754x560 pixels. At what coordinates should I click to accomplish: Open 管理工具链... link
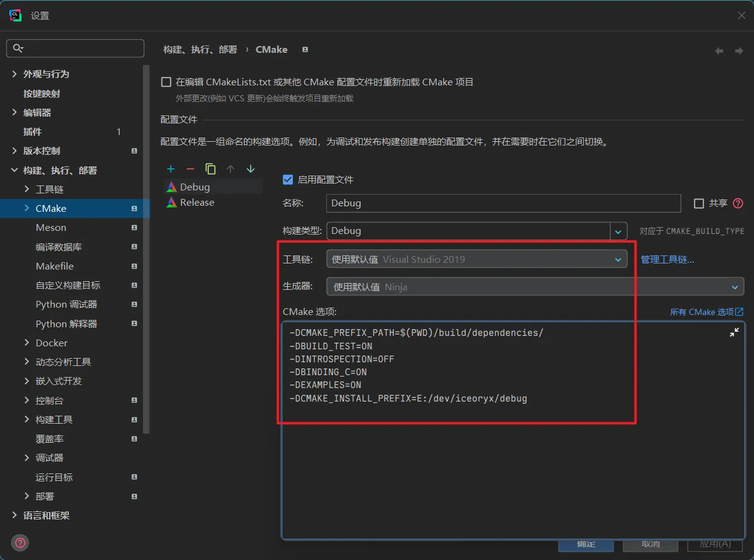[667, 260]
